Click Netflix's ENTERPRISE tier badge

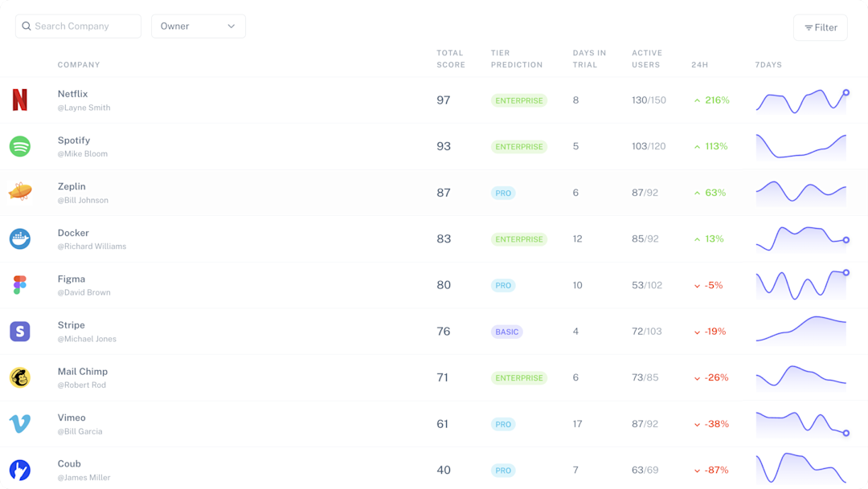tap(518, 100)
